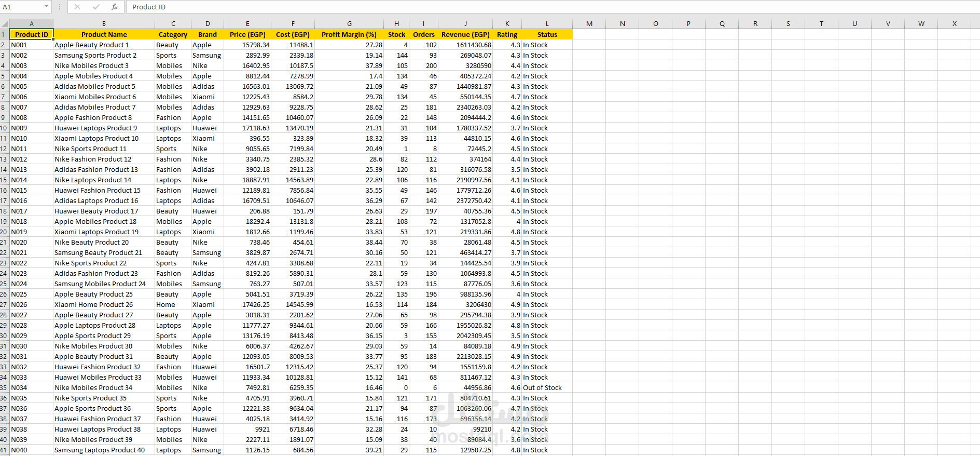Select the "In Stock" status cell for N010
Viewport: 980px width, 456px height.
click(547, 138)
